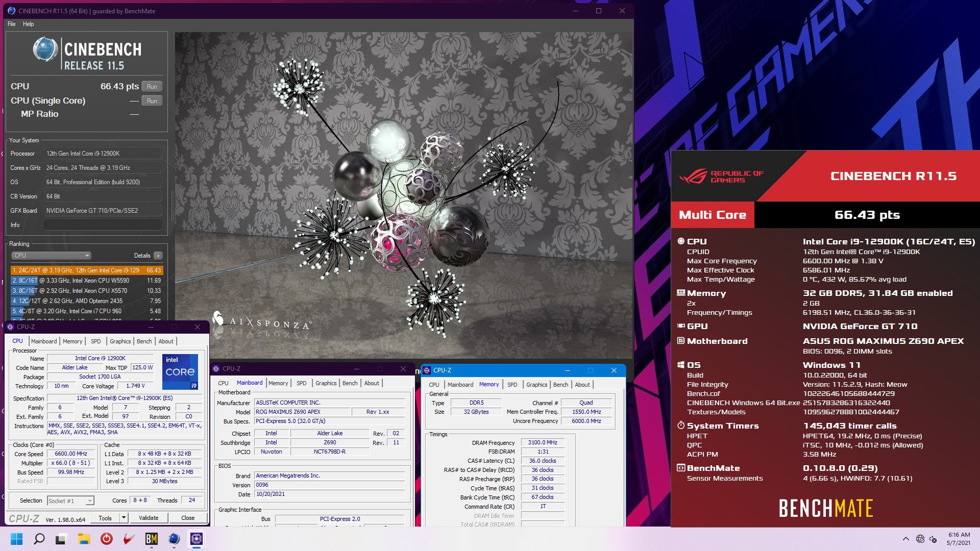Open CPU-Z taskbar icon
The height and width of the screenshot is (551, 980).
[196, 539]
